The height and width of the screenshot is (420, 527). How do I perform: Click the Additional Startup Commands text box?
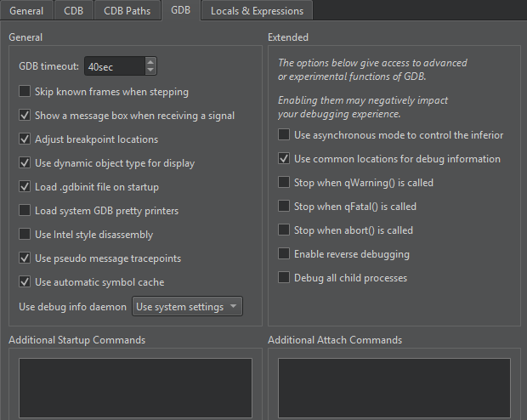pos(136,388)
